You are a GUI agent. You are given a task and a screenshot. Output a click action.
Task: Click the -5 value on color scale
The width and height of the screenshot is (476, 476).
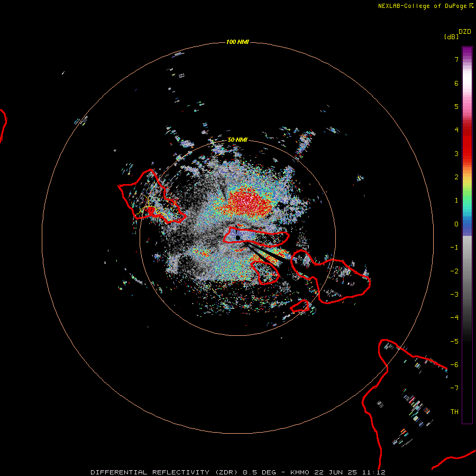tap(454, 342)
